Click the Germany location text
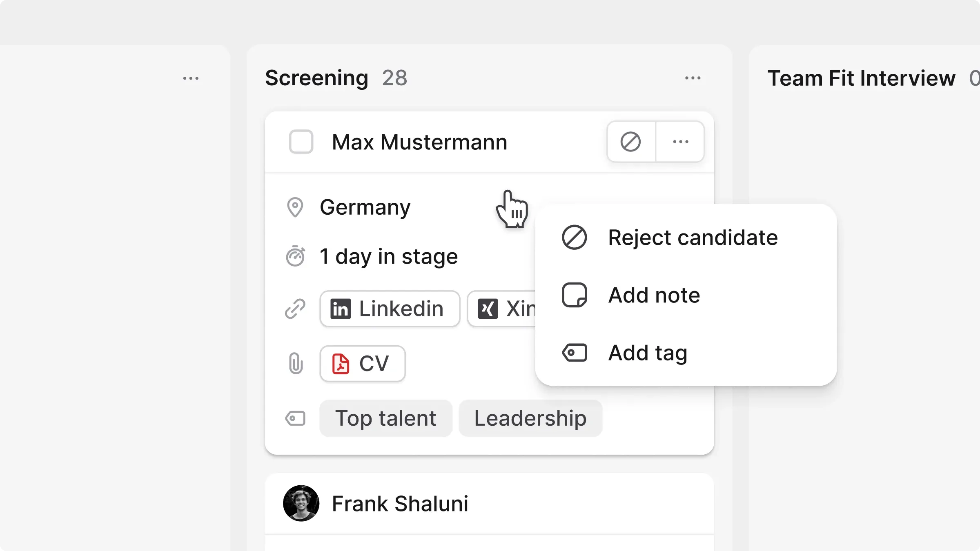Viewport: 980px width, 551px height. click(x=365, y=207)
